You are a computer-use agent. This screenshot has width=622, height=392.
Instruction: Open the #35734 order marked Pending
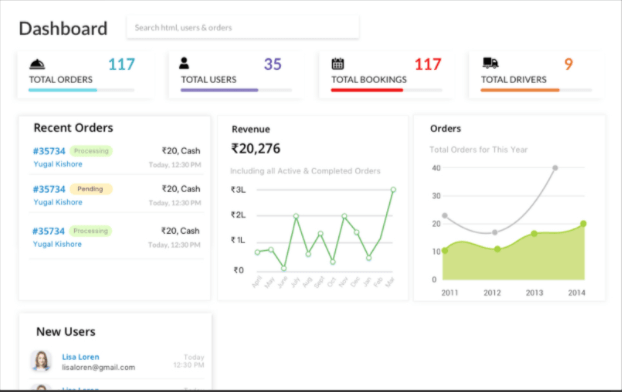tap(49, 189)
